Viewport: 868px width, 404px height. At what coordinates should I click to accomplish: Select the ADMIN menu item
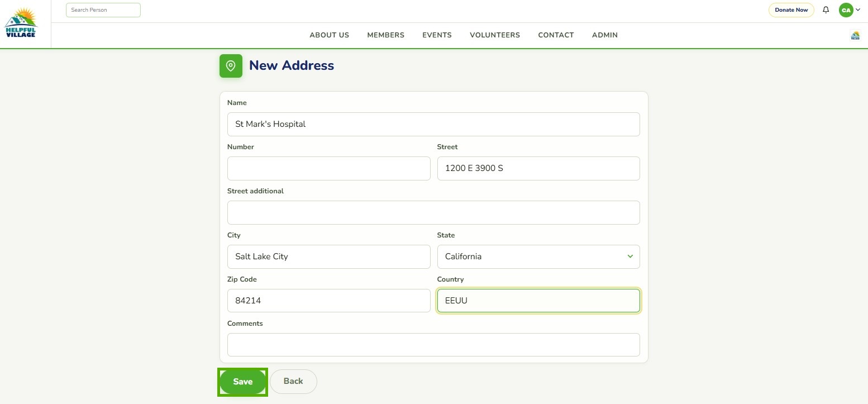[605, 35]
